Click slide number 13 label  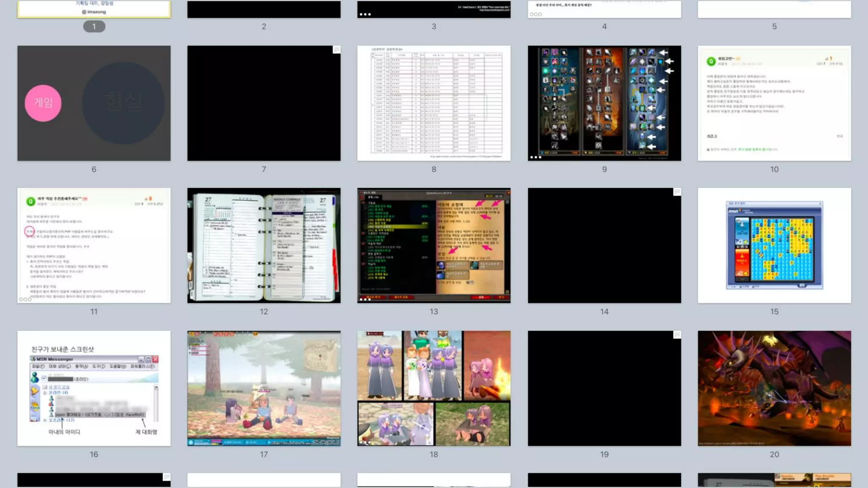click(434, 312)
